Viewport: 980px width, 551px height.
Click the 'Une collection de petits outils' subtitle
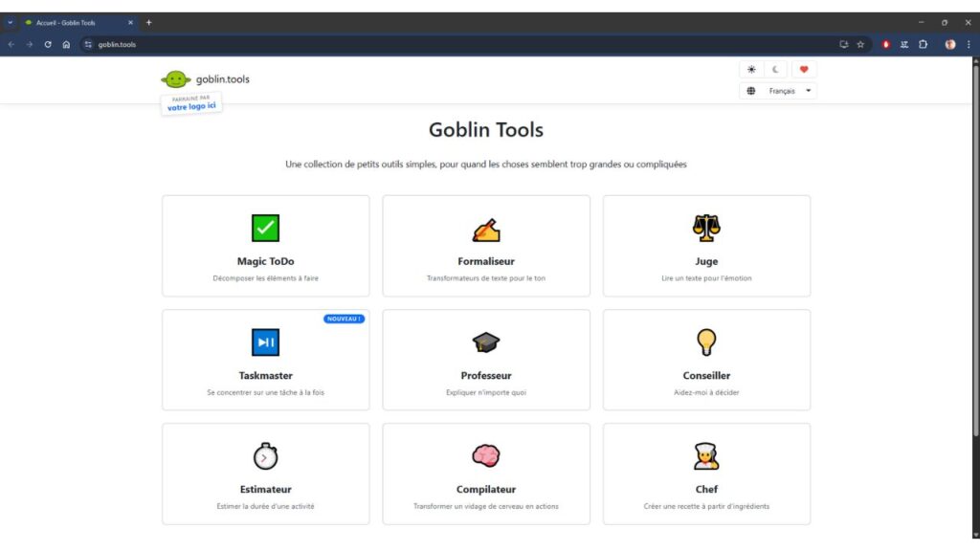[x=485, y=165]
